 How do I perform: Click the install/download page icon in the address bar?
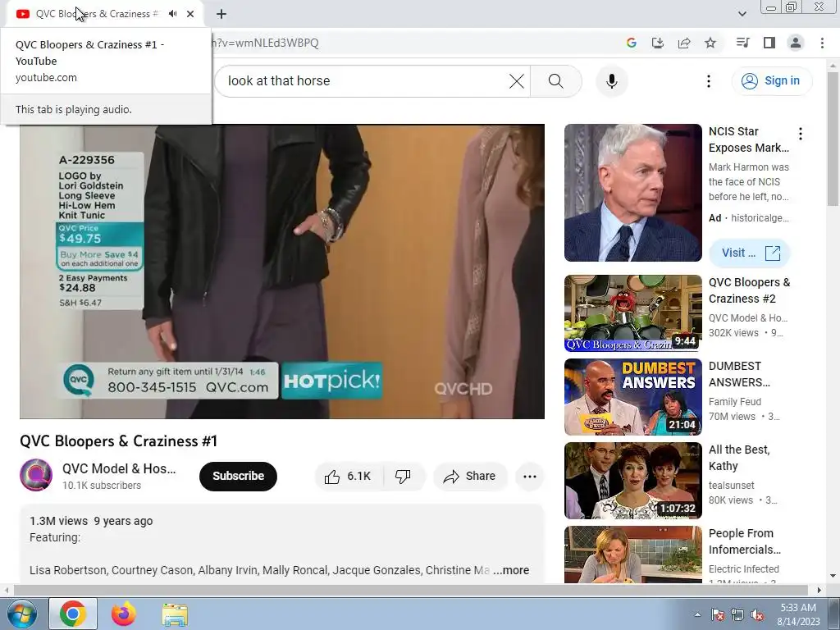pyautogui.click(x=657, y=43)
